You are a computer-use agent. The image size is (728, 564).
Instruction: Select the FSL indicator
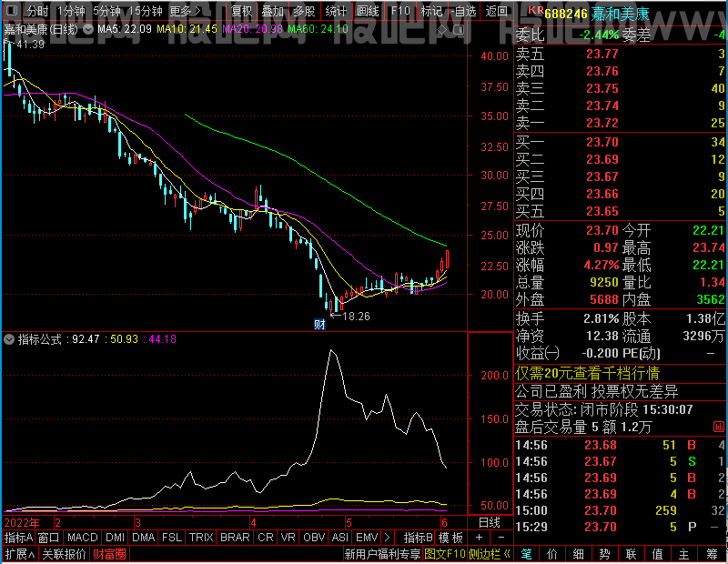click(172, 538)
